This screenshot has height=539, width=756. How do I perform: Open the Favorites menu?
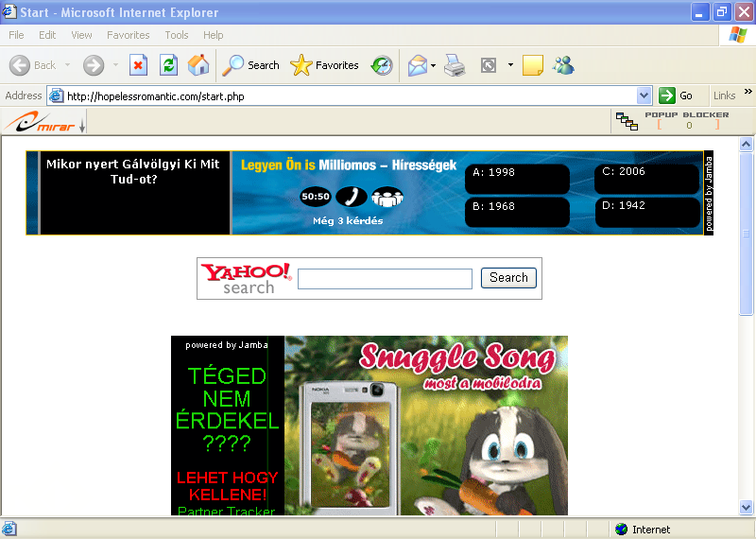click(x=129, y=35)
